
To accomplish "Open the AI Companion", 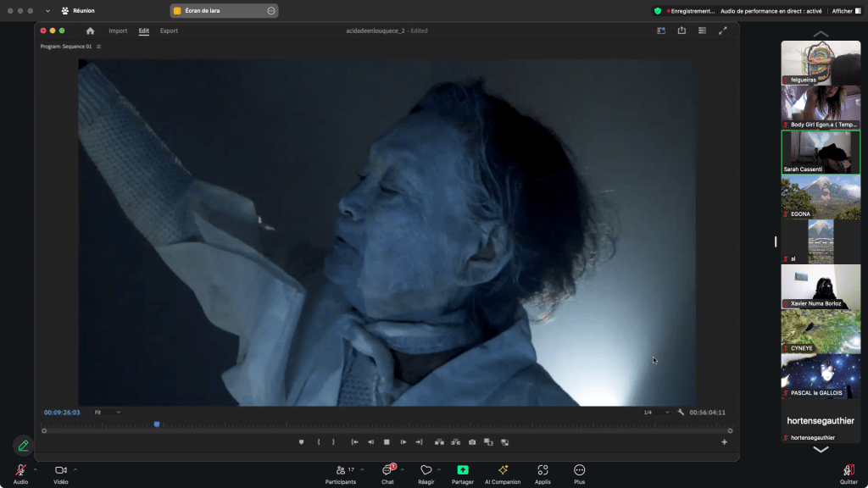I will pyautogui.click(x=503, y=469).
